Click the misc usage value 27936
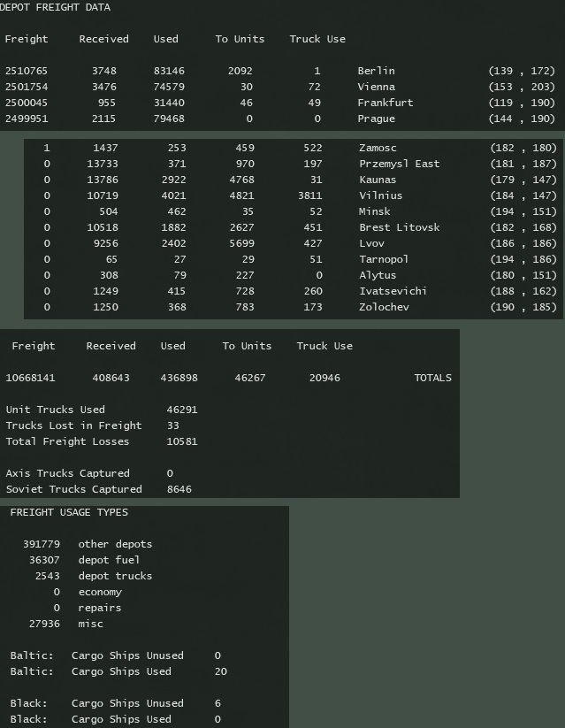The height and width of the screenshot is (728, 565). click(44, 624)
